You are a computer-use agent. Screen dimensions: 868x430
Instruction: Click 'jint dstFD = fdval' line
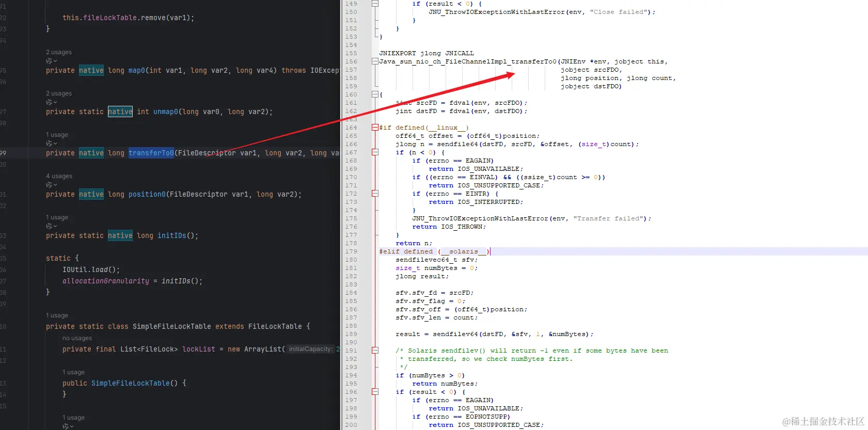[462, 111]
